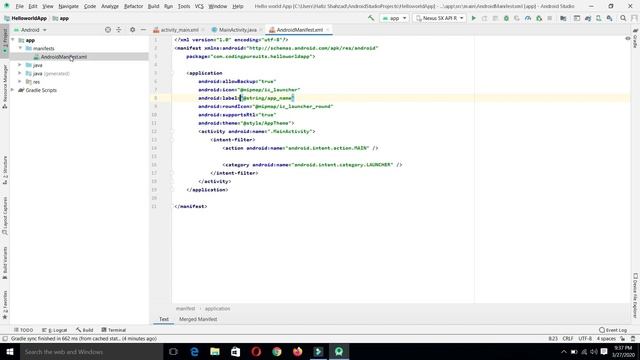Click the Windows Start button
Viewport: 640px width, 360px height.
[10, 351]
